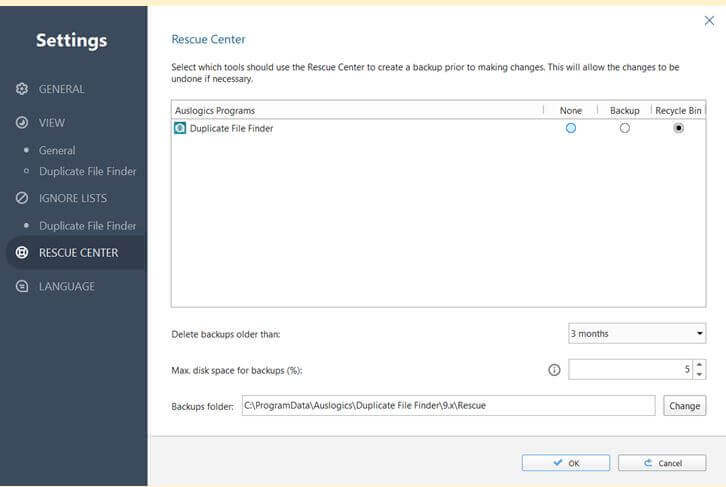The height and width of the screenshot is (487, 726).
Task: Click the Backups folder label
Action: (x=203, y=406)
